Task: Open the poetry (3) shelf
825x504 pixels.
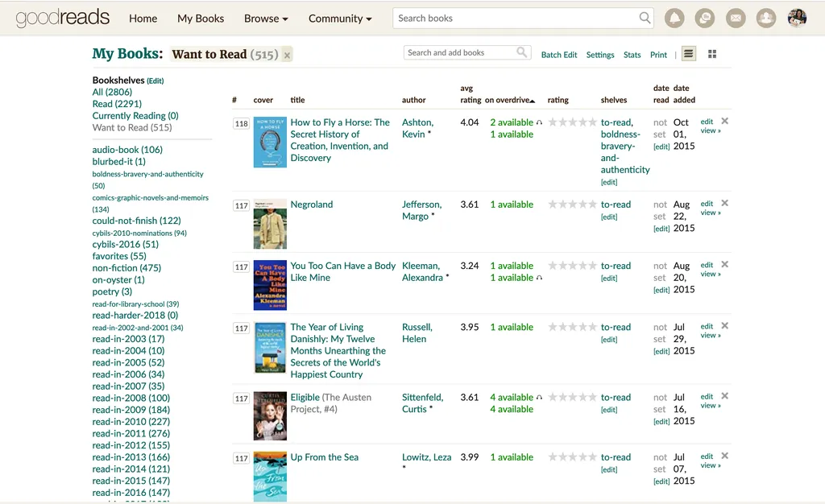Action: click(112, 291)
